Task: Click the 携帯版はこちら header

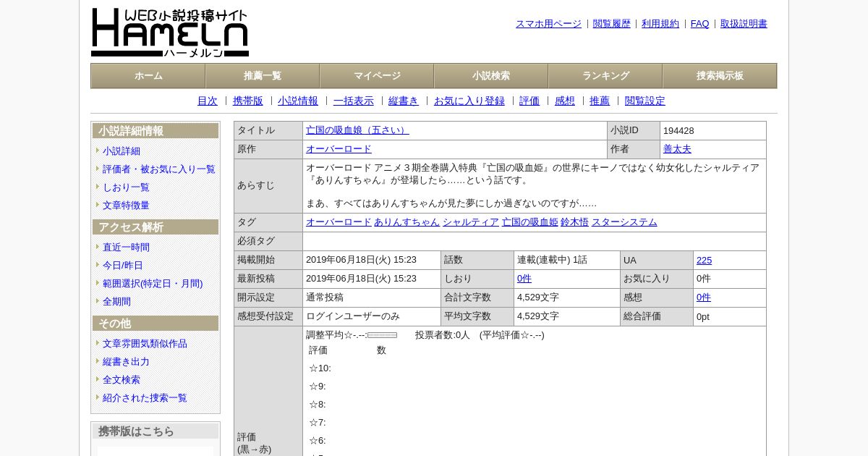Action: click(x=156, y=431)
